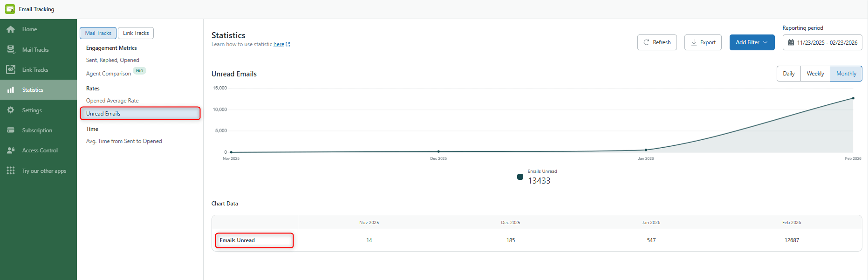Open the Opened Average Rate report
868x280 pixels.
click(112, 101)
